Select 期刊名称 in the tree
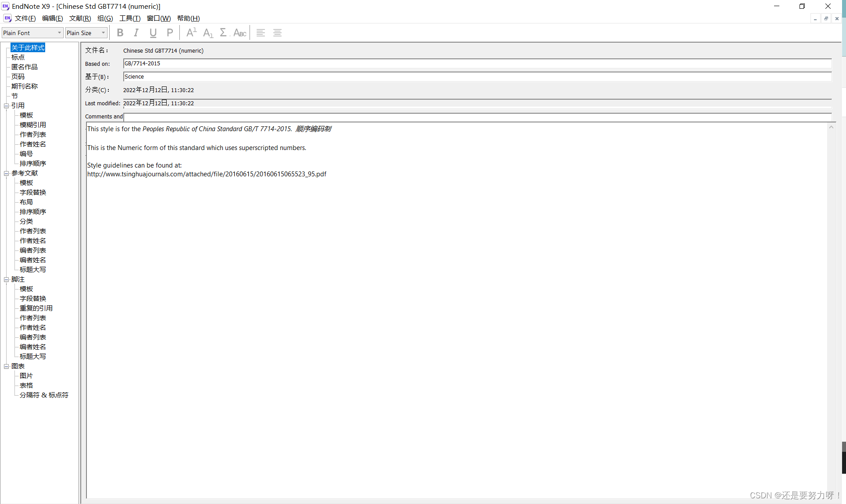The height and width of the screenshot is (504, 846). coord(25,86)
